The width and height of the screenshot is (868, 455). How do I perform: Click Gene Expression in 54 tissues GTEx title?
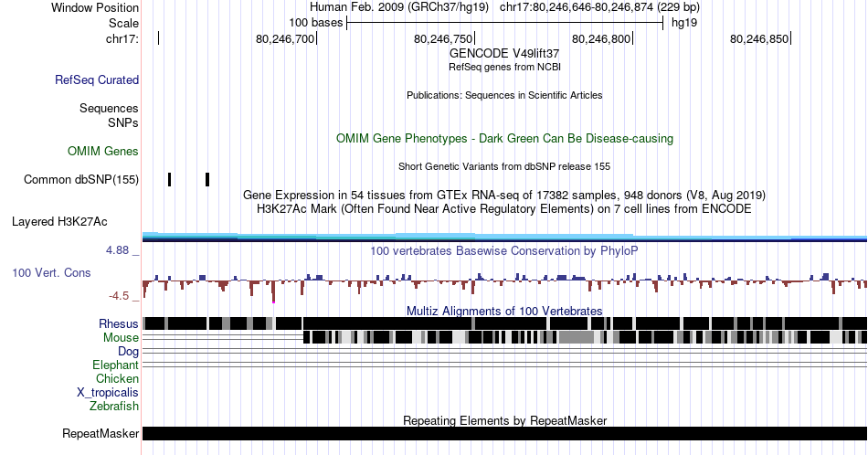point(504,195)
